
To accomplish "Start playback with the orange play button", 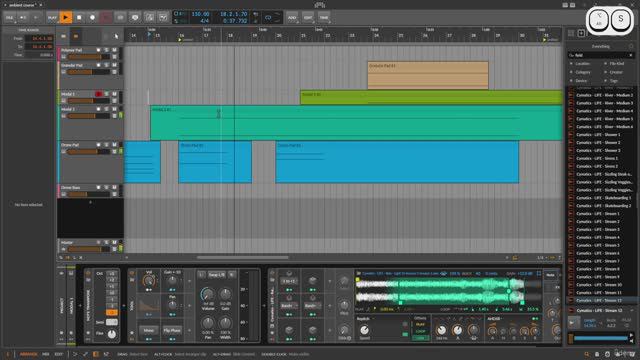I will click(65, 18).
